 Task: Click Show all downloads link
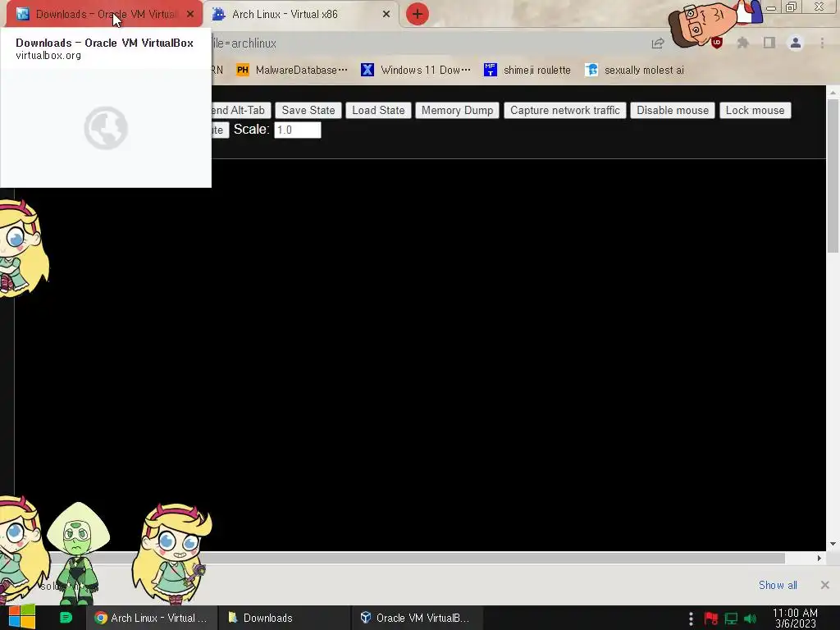pos(778,585)
